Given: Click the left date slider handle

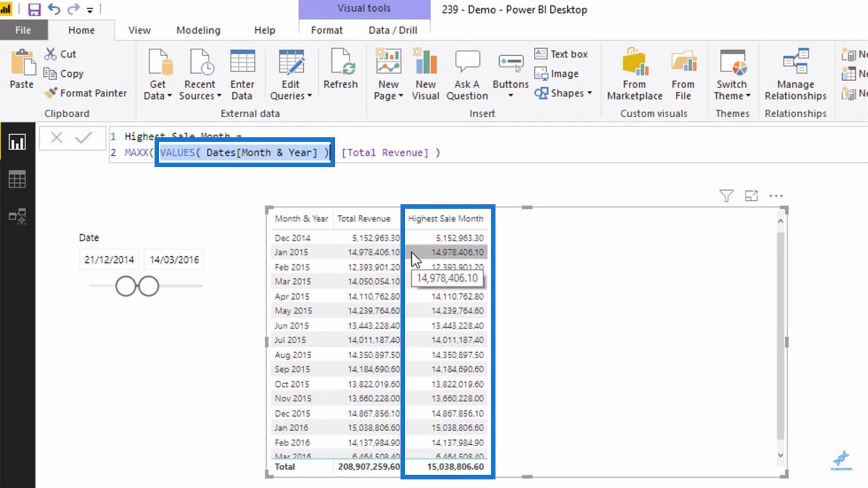Looking at the screenshot, I should click(x=126, y=286).
